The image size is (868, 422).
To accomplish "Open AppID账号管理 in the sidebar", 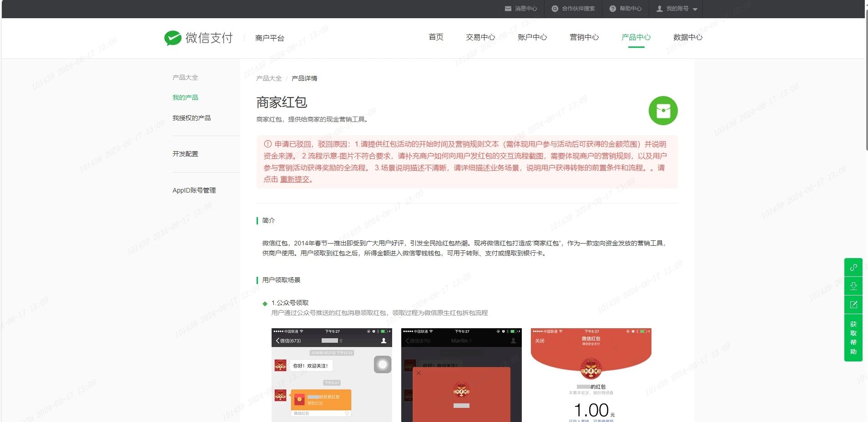I will coord(194,190).
